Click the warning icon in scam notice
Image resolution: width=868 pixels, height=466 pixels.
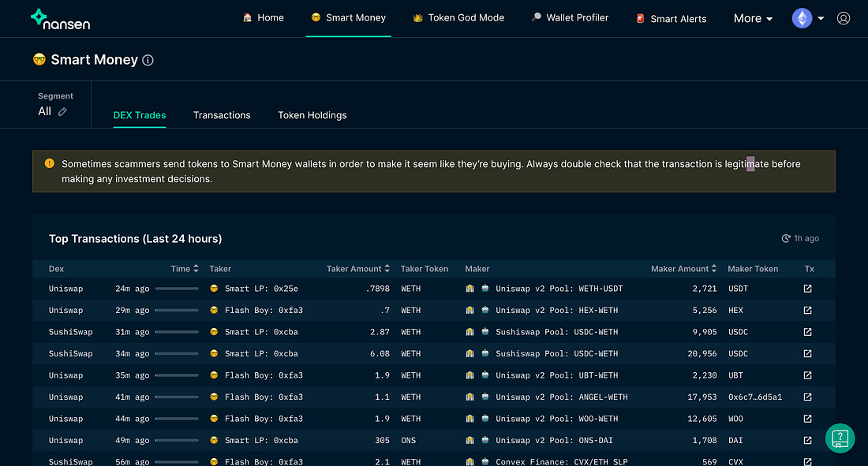click(x=49, y=163)
